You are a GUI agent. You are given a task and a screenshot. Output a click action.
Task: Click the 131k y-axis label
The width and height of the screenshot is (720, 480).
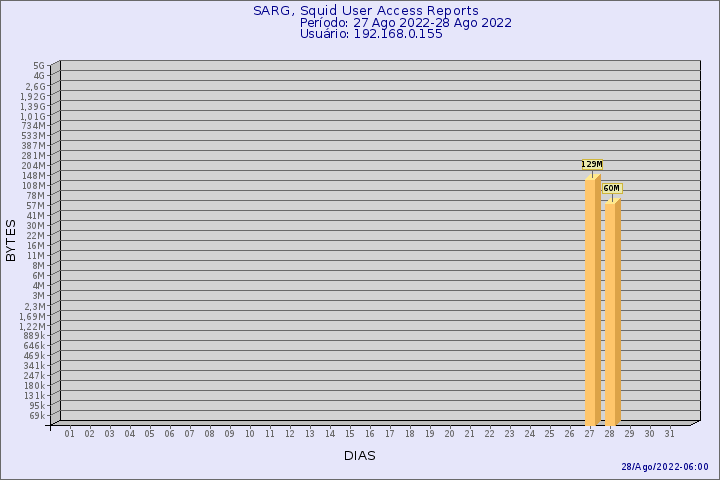tap(34, 395)
